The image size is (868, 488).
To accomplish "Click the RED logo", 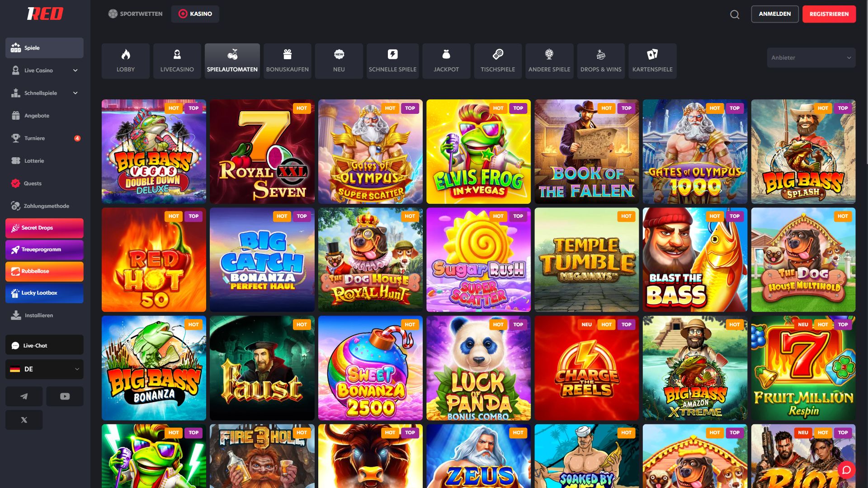I will tap(45, 14).
